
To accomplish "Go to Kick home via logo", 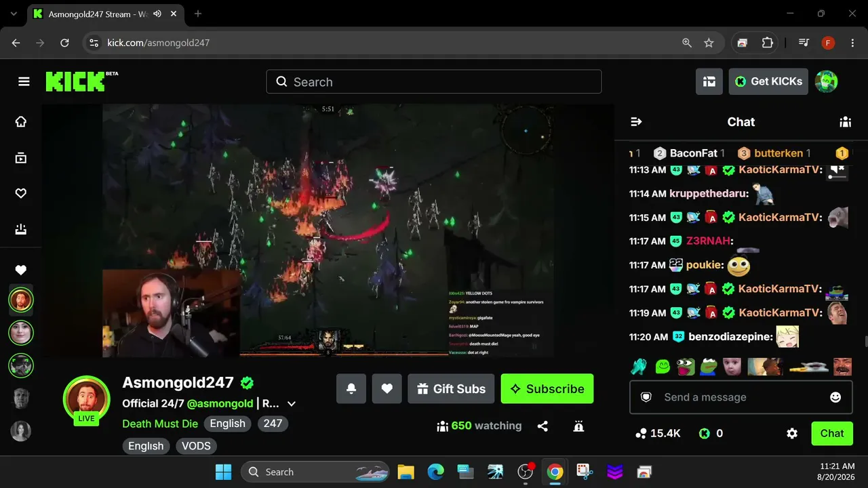I will pos(75,82).
